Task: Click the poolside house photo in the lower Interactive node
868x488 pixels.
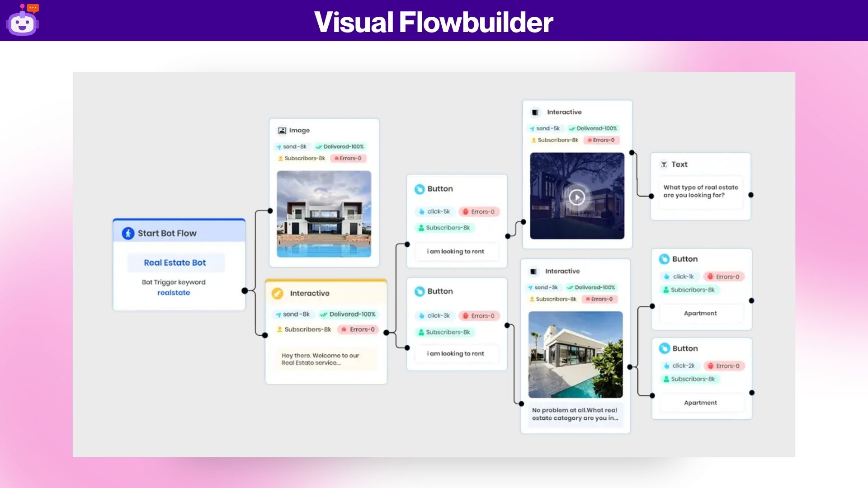Action: [576, 354]
